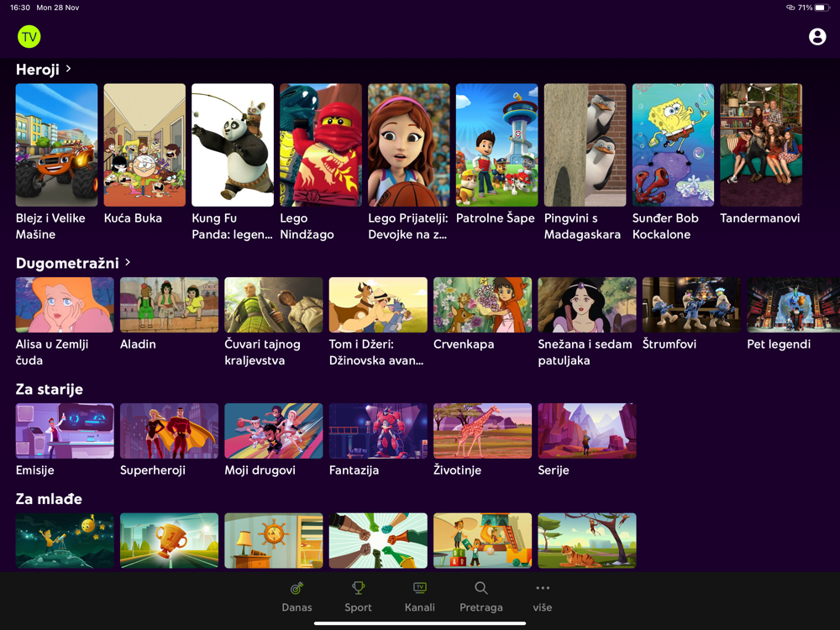Tap the home indicator bar
Image resolution: width=840 pixels, height=630 pixels.
coord(420,623)
